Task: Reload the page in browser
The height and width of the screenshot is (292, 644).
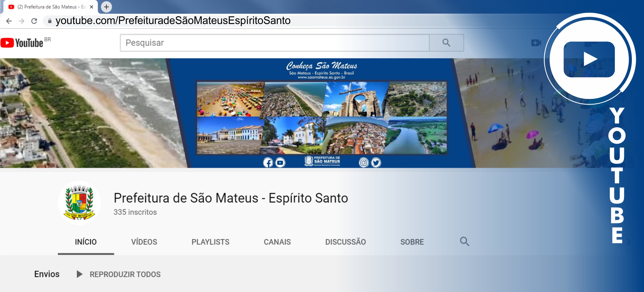Action: tap(34, 21)
